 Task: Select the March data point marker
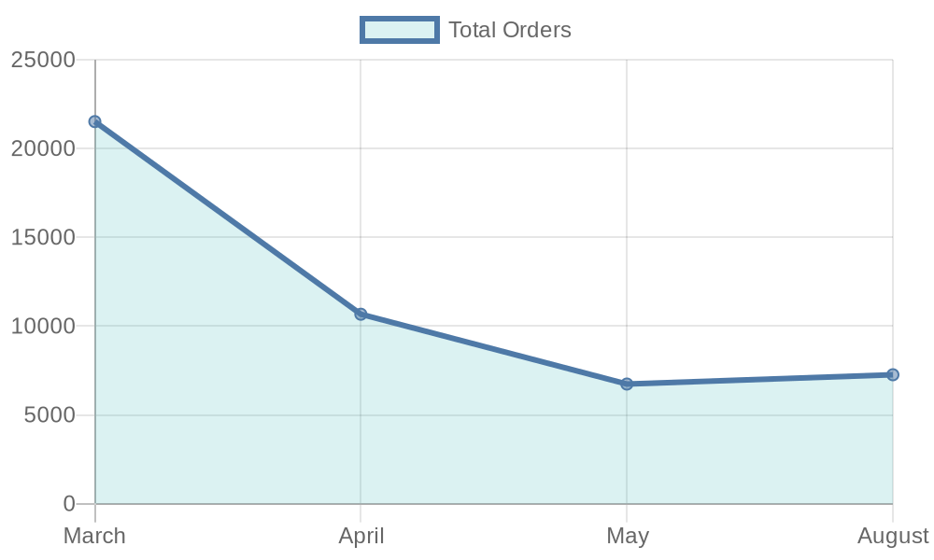click(95, 121)
